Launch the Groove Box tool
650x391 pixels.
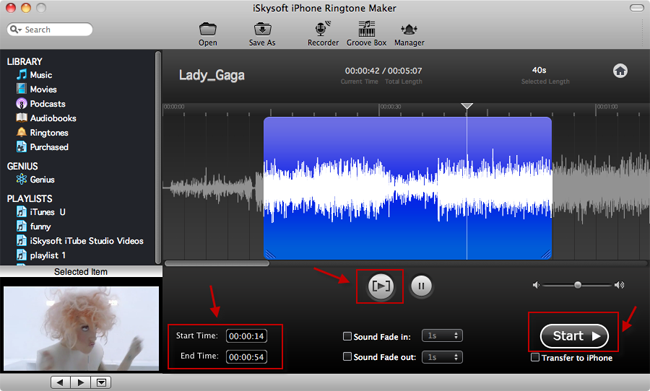(x=366, y=34)
